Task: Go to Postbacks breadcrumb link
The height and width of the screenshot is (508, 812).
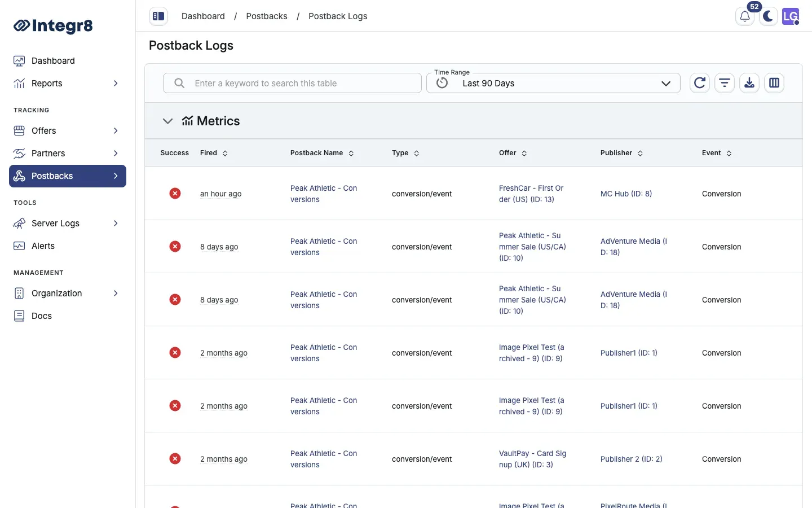Action: (x=267, y=16)
